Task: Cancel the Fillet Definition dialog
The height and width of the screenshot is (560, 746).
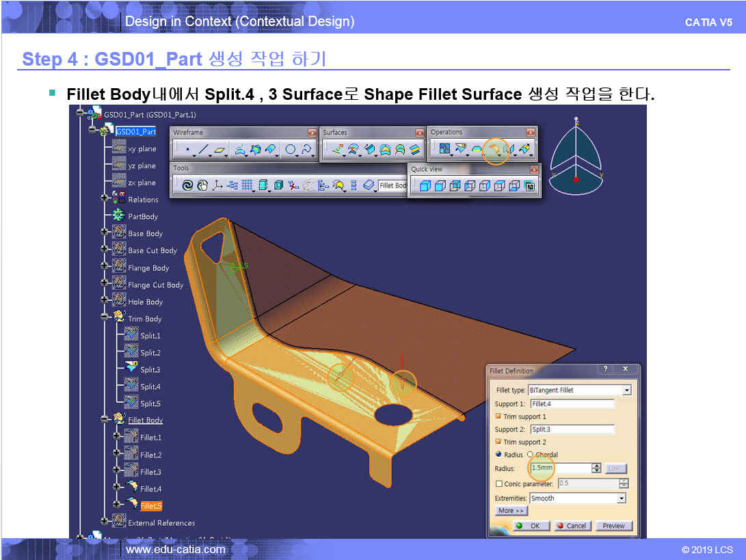Action: click(x=573, y=526)
